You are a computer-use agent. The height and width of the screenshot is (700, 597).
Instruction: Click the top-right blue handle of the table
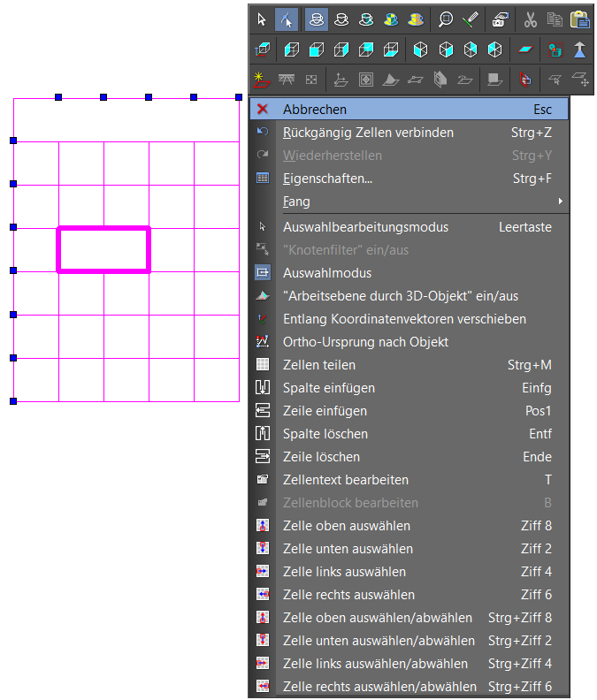239,97
